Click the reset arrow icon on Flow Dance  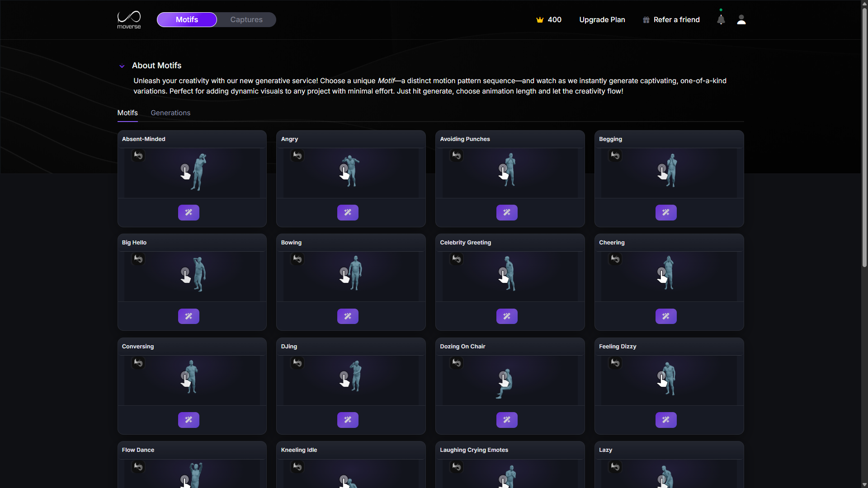138,467
